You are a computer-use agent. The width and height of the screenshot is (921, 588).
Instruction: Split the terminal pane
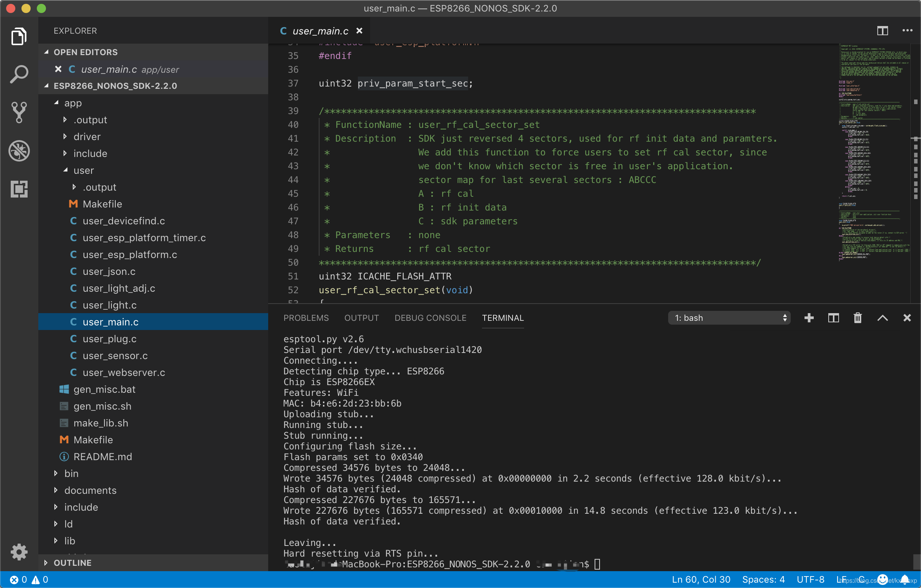coord(833,318)
